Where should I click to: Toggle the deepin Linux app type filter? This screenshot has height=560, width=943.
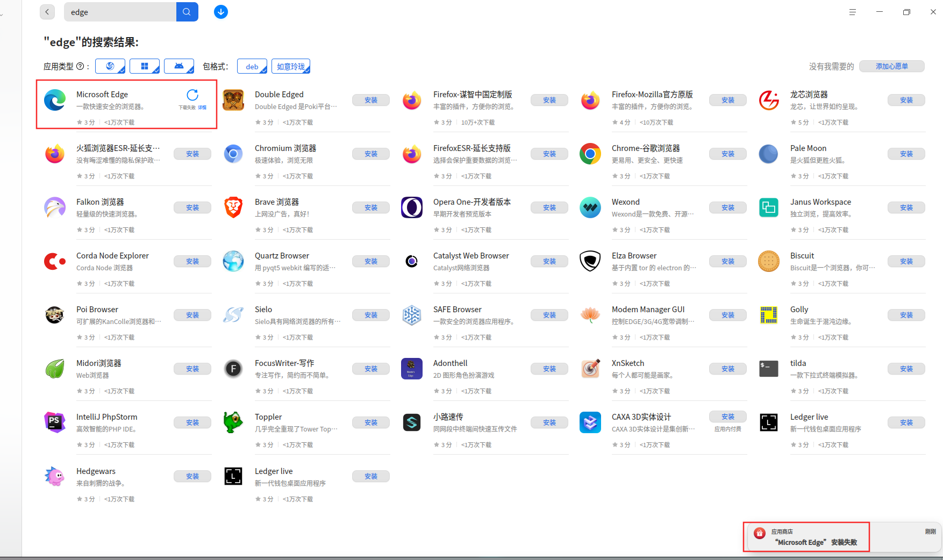click(x=110, y=66)
